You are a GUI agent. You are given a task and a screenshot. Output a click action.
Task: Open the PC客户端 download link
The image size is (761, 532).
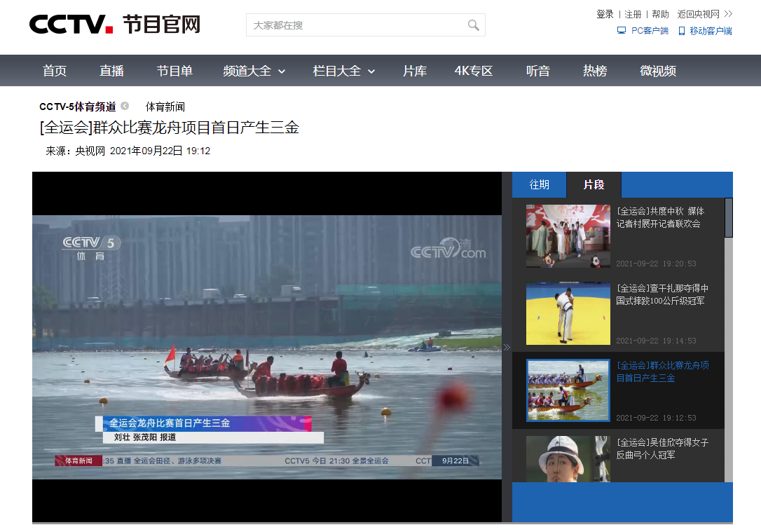click(643, 31)
